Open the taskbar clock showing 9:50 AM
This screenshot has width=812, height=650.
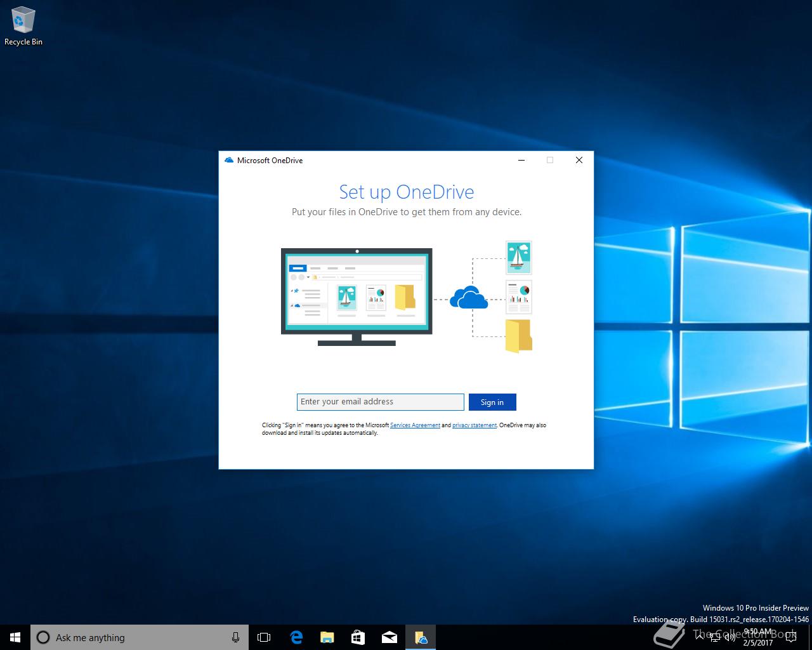(757, 637)
